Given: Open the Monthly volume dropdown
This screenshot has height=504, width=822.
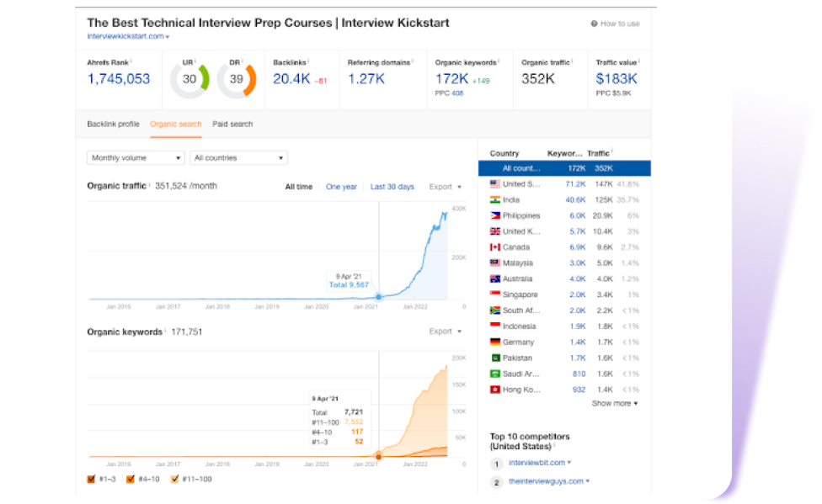Looking at the screenshot, I should (136, 158).
